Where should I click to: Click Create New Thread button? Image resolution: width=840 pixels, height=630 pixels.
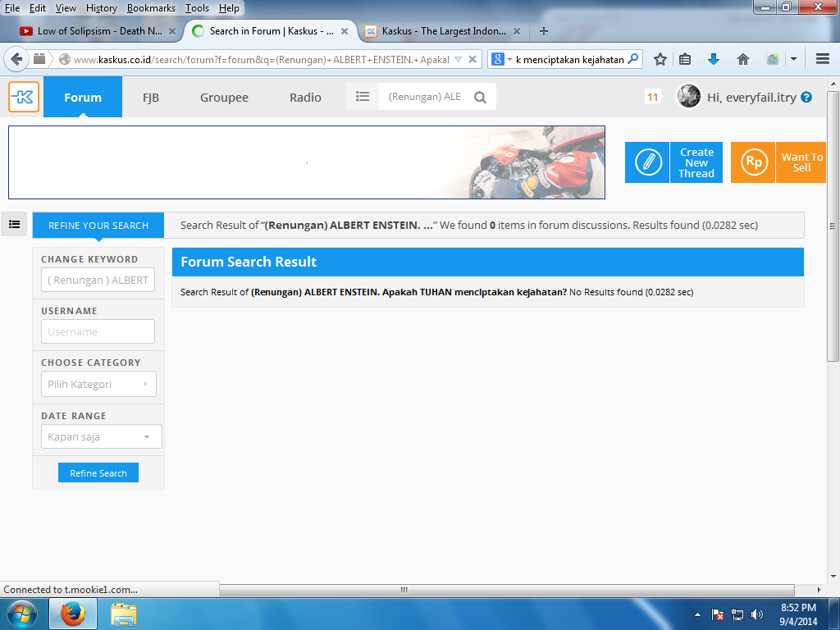(696, 162)
